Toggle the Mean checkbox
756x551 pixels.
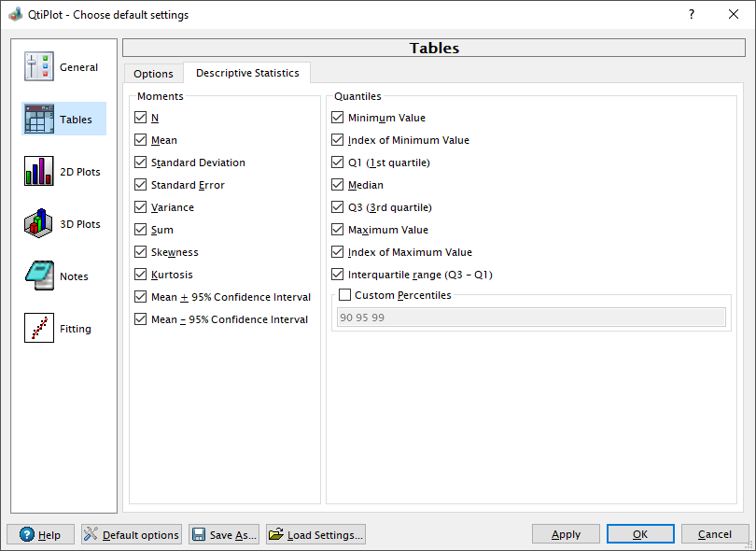pyautogui.click(x=140, y=140)
